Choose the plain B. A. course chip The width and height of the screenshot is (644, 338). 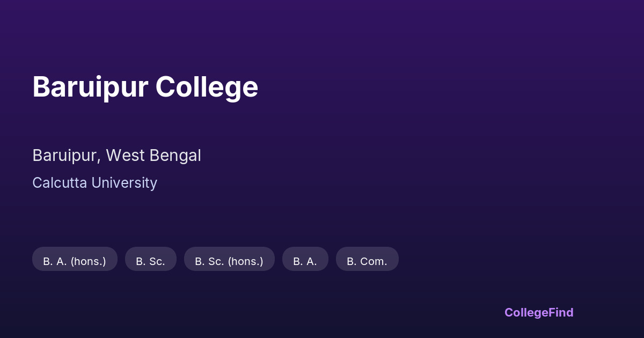pyautogui.click(x=305, y=261)
